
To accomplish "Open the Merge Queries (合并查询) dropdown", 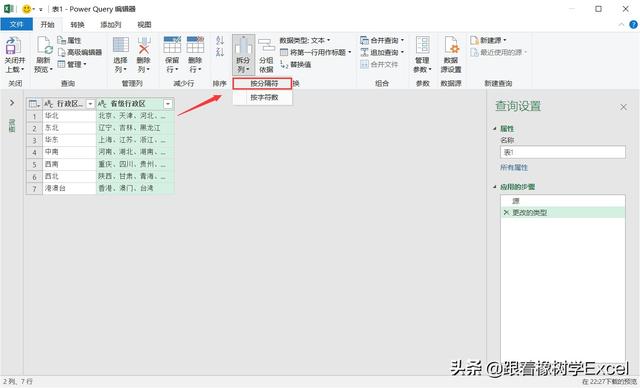I will pyautogui.click(x=382, y=40).
